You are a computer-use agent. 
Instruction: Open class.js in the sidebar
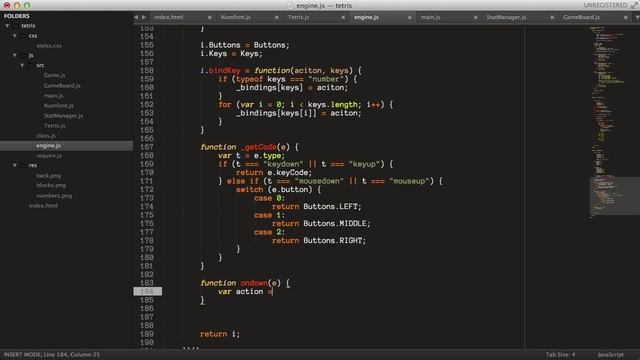tap(46, 136)
